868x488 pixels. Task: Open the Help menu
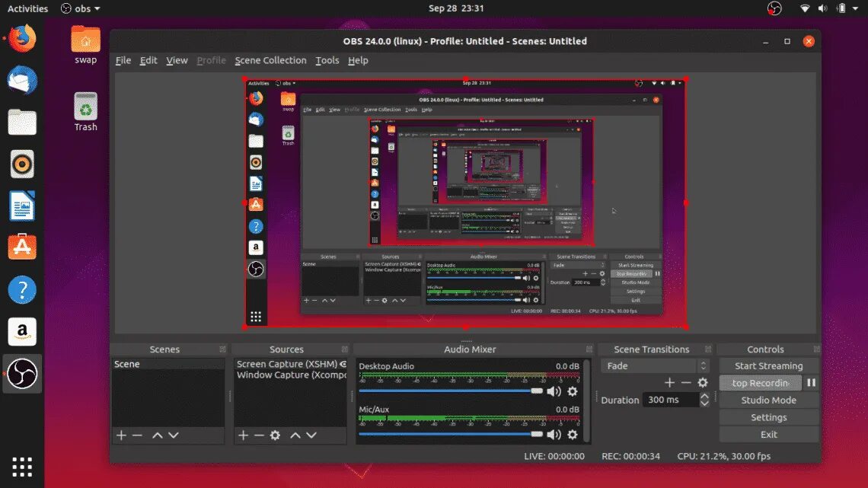tap(358, 60)
